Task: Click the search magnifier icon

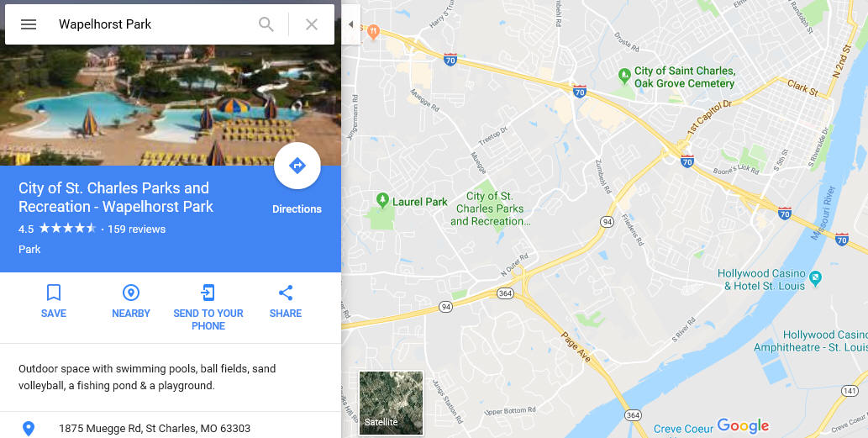Action: tap(266, 24)
